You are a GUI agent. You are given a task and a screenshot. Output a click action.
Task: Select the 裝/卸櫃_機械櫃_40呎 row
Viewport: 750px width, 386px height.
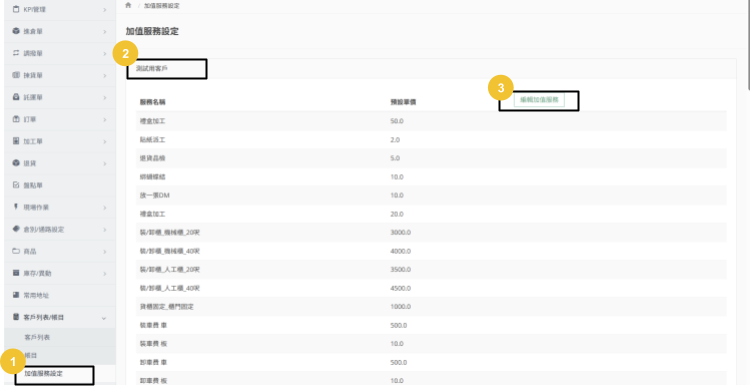click(431, 251)
